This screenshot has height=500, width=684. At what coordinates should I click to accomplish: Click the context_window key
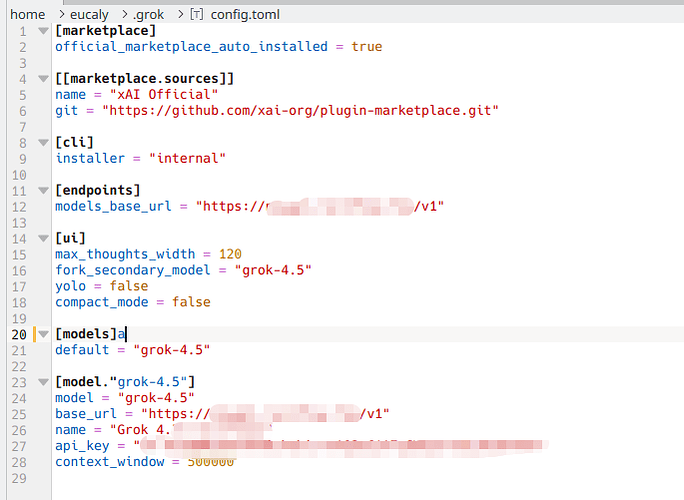tap(109, 462)
